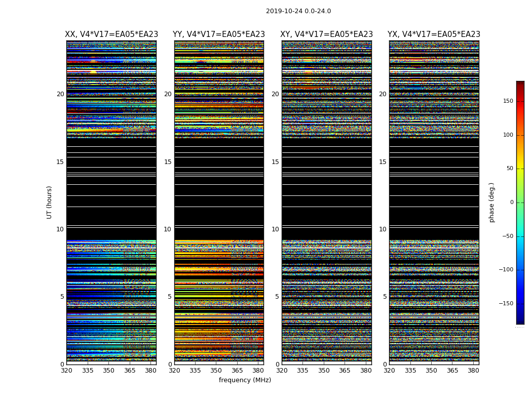
Task: Click the 10 hour tick of YY panel
Action: pos(168,229)
